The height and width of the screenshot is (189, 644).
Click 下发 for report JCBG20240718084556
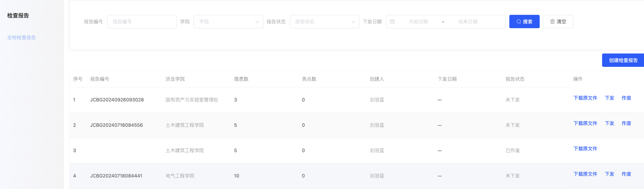point(609,123)
